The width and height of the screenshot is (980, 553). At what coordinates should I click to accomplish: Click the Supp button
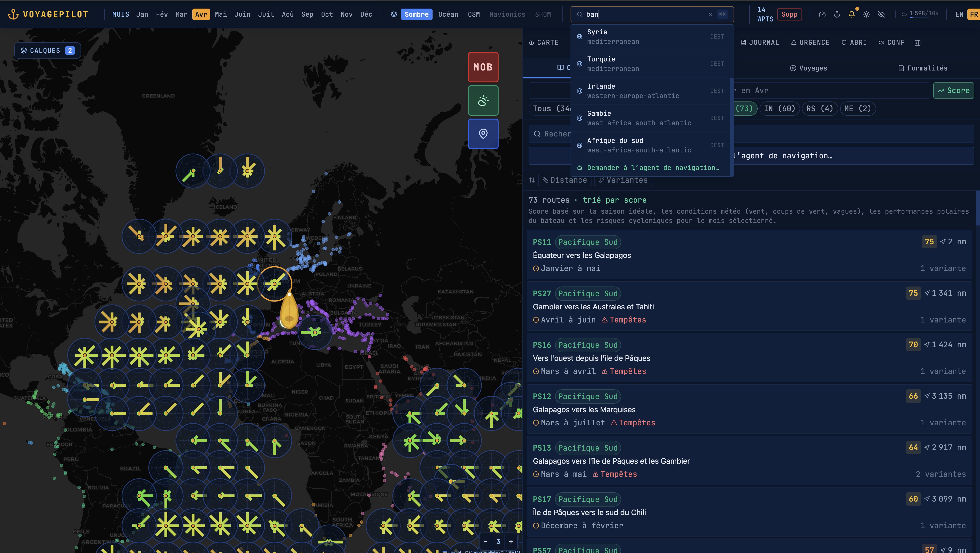tap(789, 15)
